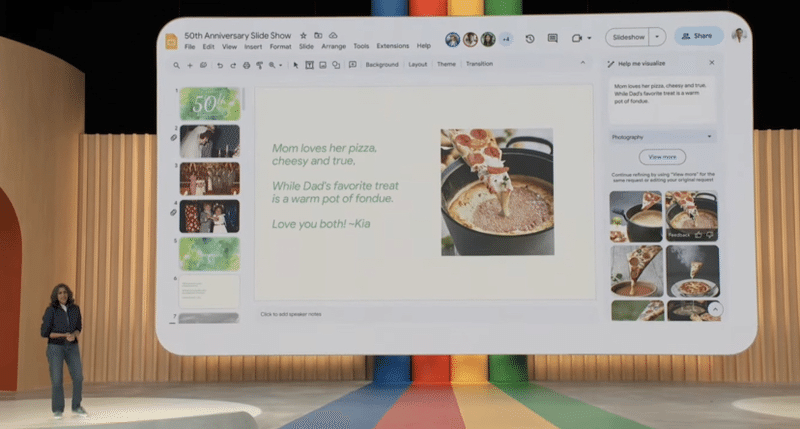This screenshot has width=800, height=429.
Task: Click the insert shape icon
Action: (336, 65)
